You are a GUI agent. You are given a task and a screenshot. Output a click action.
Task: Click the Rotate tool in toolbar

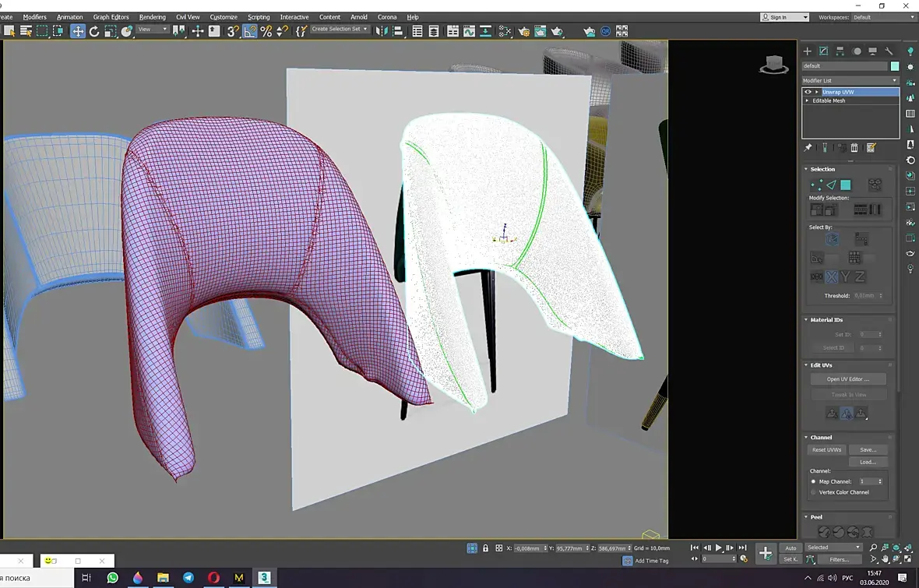[94, 31]
